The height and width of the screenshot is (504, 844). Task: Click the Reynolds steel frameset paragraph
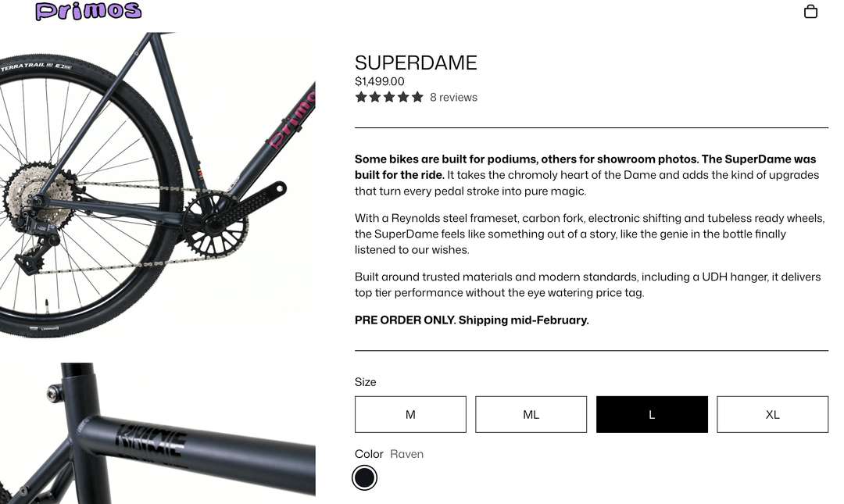(x=588, y=234)
